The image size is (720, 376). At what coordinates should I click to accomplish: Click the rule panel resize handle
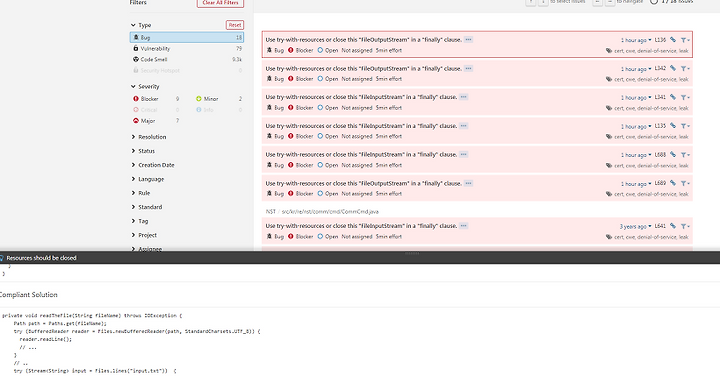tap(411, 253)
